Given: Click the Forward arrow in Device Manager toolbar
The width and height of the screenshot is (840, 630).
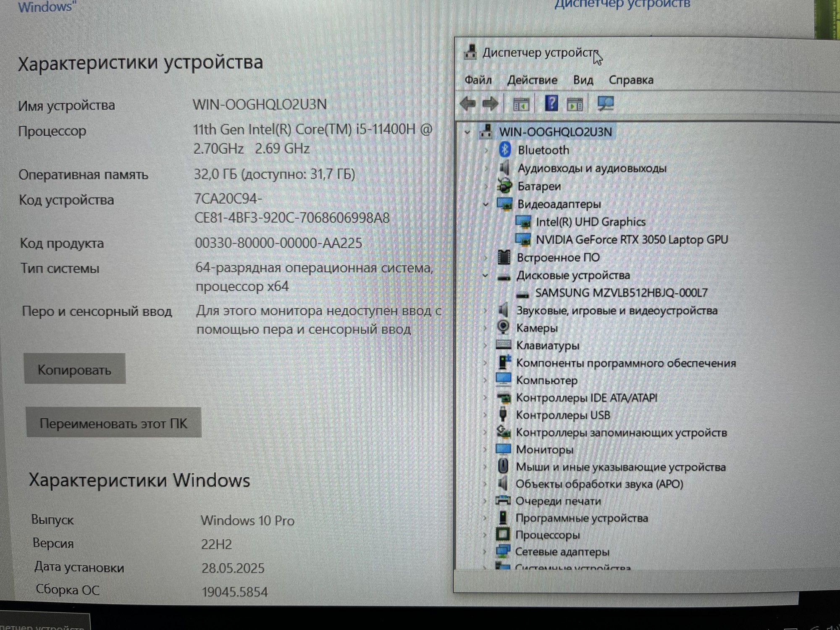Looking at the screenshot, I should pos(490,104).
